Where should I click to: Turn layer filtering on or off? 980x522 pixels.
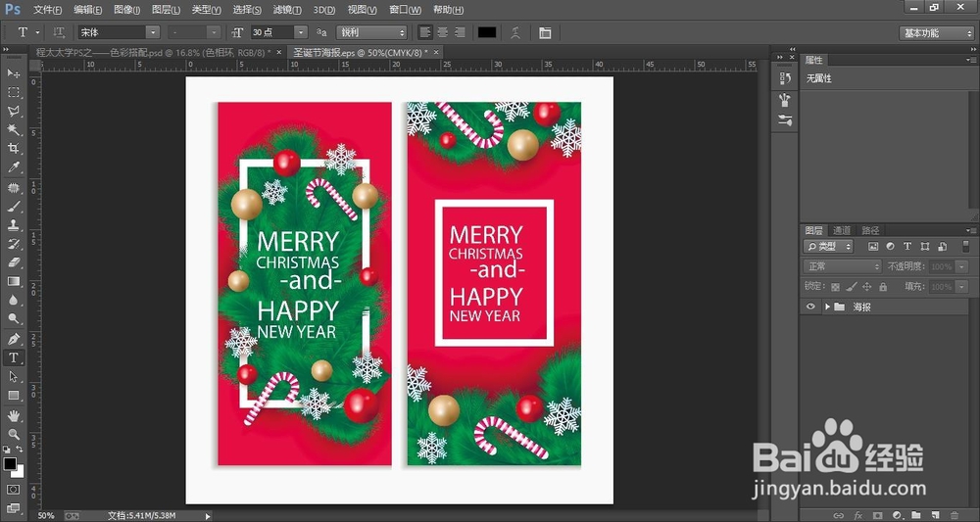(967, 247)
